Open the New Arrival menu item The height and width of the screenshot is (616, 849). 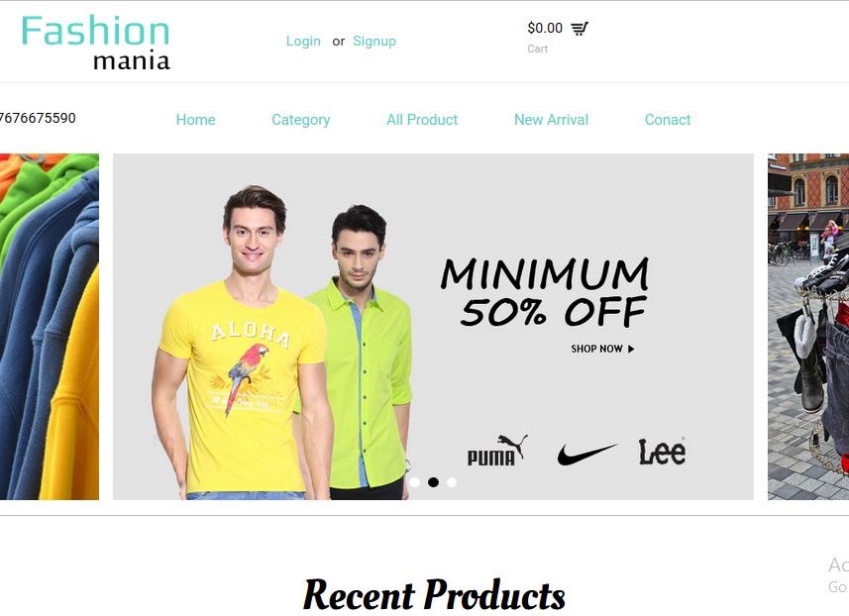(x=551, y=120)
